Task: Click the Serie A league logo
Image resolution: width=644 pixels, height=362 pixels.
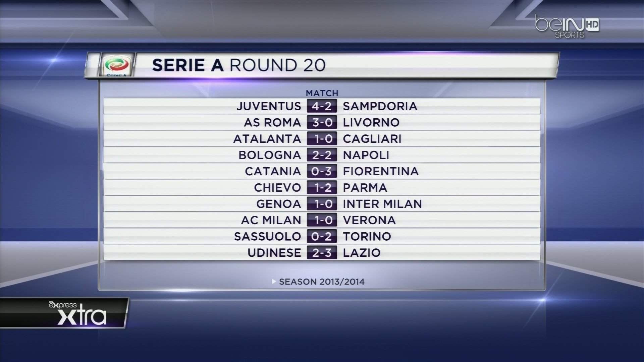Action: (x=116, y=66)
